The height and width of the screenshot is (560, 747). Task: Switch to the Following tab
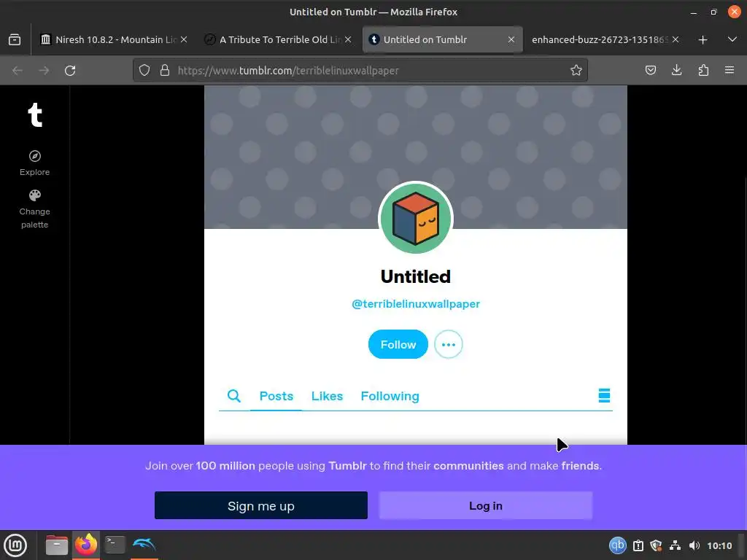click(390, 396)
